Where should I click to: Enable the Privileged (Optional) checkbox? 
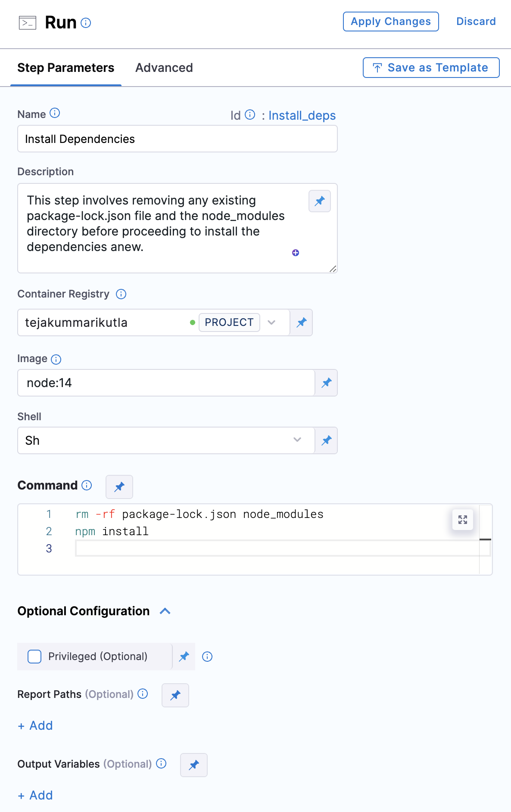click(34, 657)
